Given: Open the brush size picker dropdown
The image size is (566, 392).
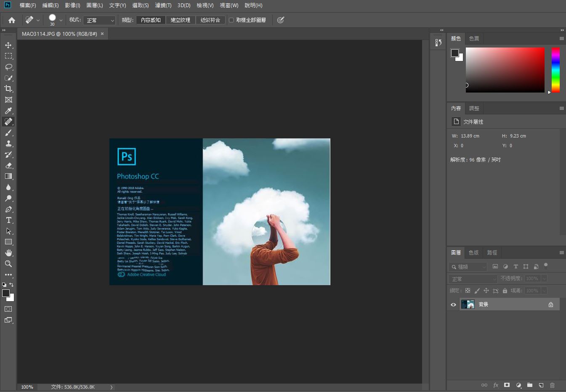Looking at the screenshot, I should tap(61, 20).
